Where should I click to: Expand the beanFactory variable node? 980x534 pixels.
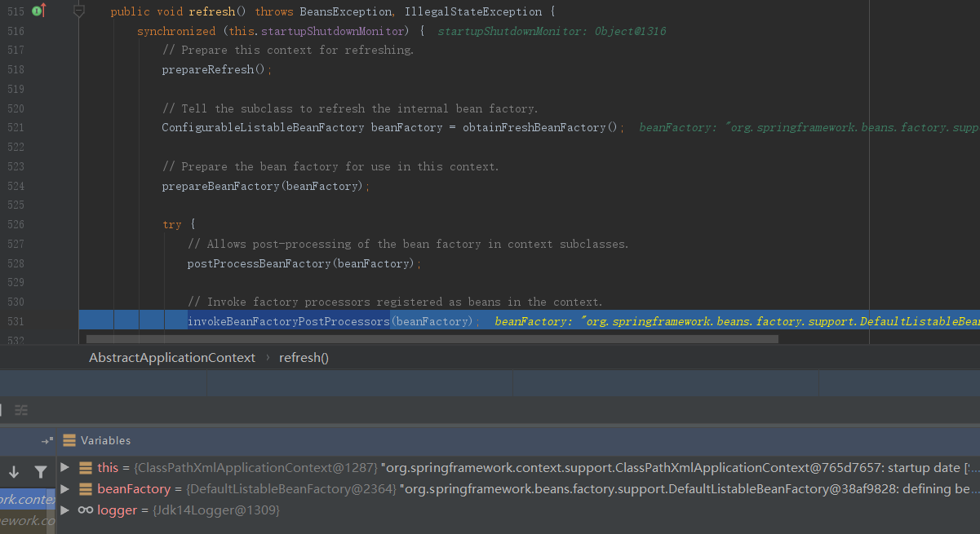65,489
